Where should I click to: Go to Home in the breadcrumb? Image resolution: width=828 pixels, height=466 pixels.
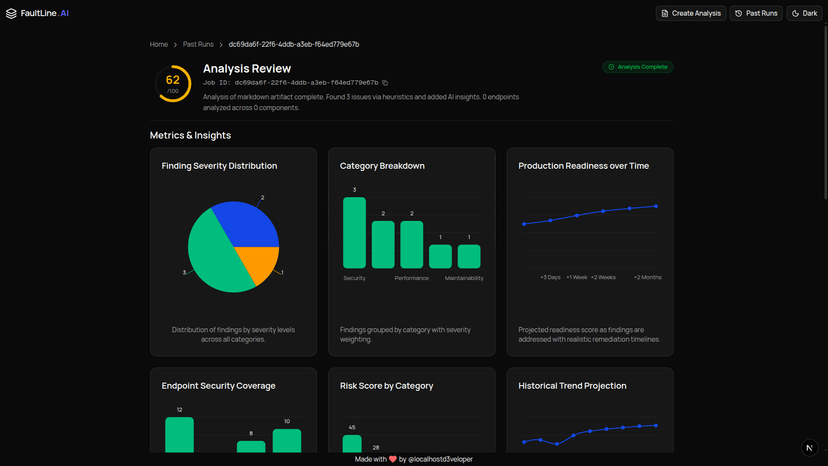coord(159,45)
